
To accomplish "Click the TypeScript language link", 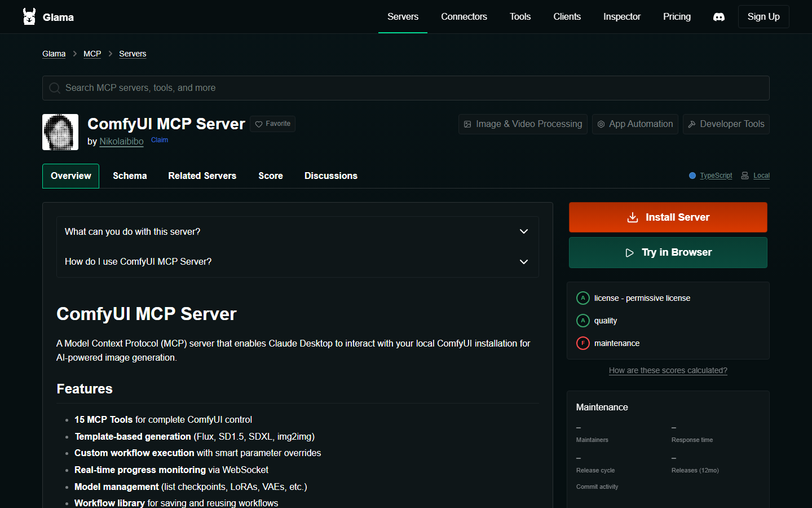I will (716, 176).
